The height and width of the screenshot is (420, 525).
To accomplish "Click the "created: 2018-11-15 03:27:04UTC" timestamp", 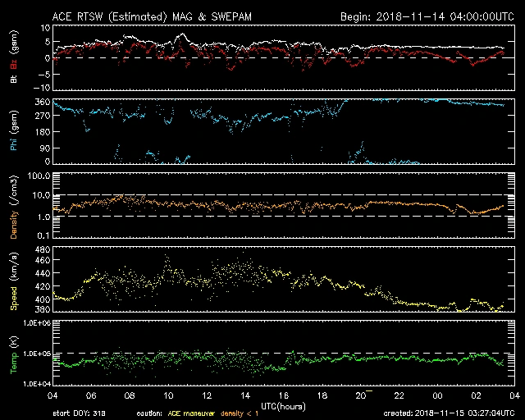I will [449, 413].
